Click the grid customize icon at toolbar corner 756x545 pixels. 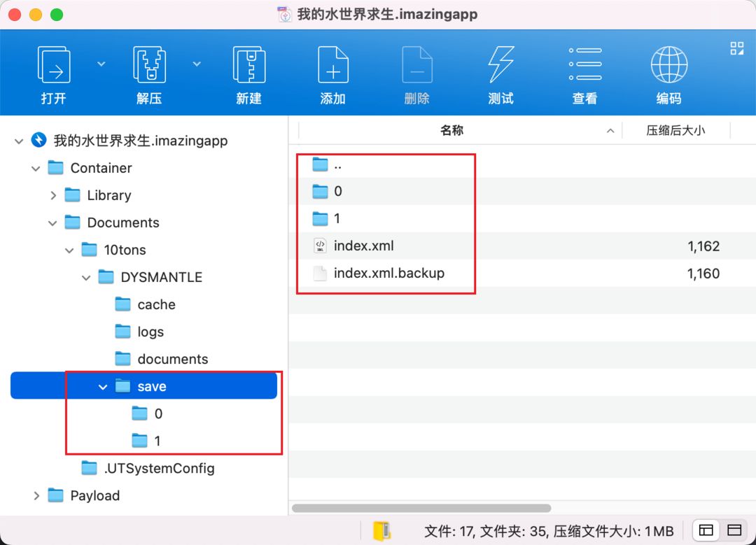736,48
